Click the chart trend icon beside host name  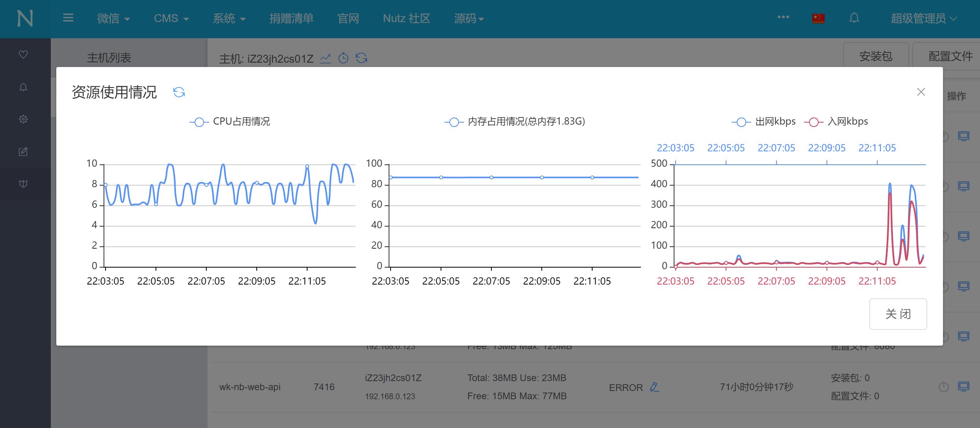tap(325, 58)
